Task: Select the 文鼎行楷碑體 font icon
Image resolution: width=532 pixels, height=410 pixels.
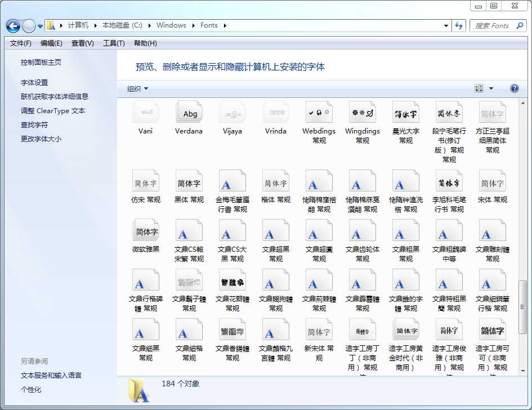Action: coord(146,280)
